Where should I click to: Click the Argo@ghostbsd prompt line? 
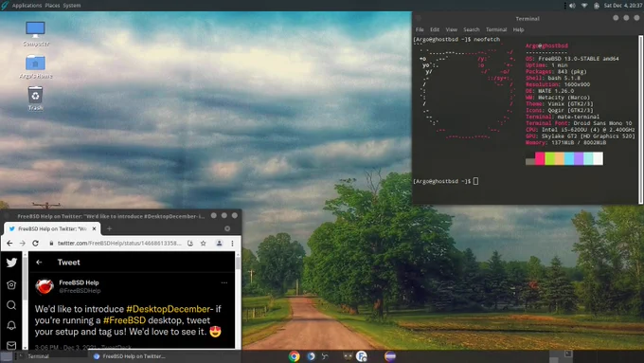pyautogui.click(x=446, y=181)
